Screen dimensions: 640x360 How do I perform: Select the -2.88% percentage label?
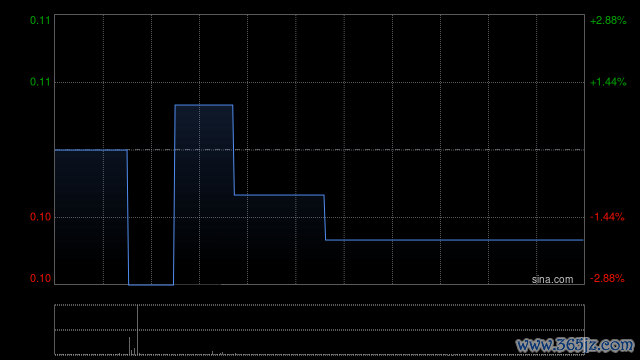tap(607, 278)
